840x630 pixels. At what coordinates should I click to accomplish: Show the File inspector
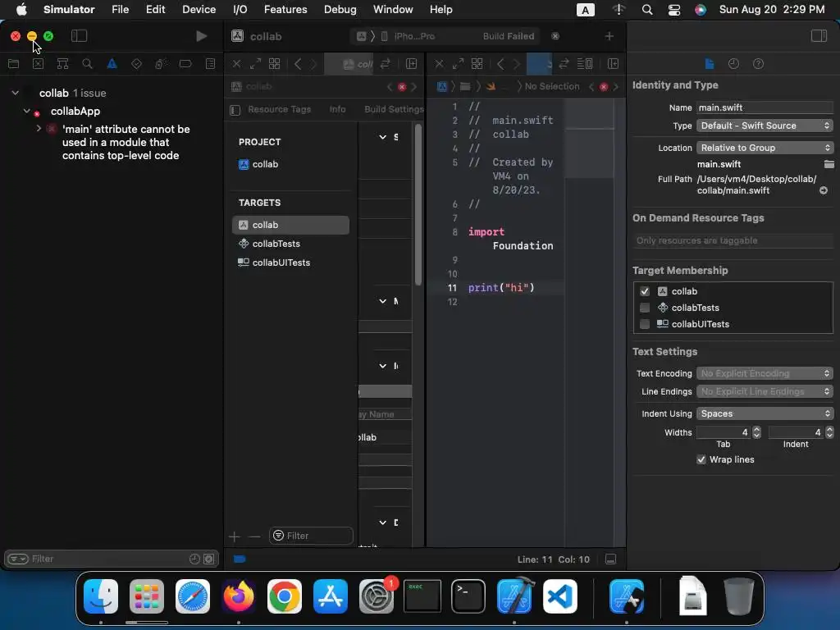[x=710, y=64]
